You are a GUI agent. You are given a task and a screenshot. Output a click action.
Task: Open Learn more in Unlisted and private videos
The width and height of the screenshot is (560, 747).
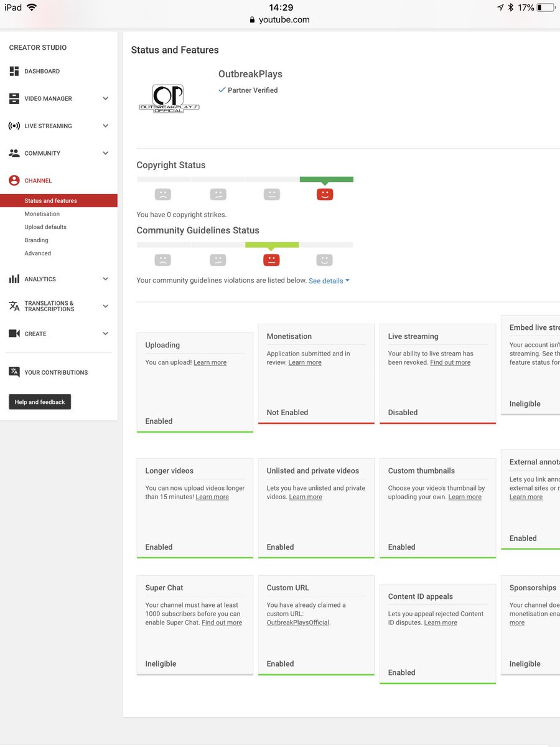click(306, 497)
